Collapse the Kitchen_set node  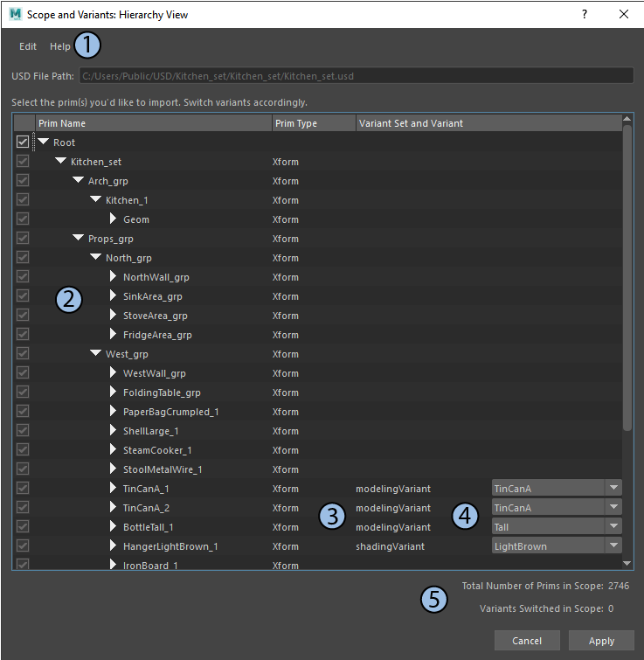coord(60,161)
